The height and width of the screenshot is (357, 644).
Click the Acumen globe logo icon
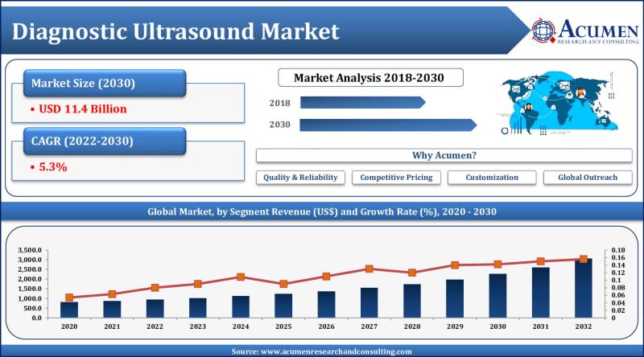point(543,31)
